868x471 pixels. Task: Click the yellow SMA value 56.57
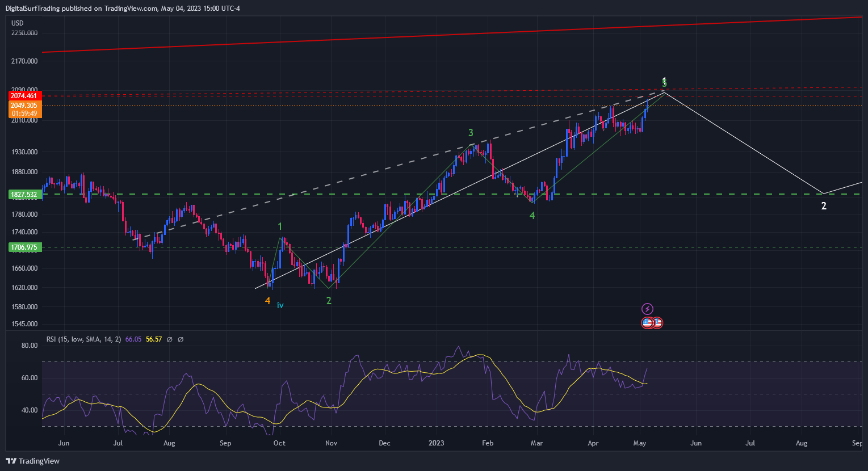[154, 339]
